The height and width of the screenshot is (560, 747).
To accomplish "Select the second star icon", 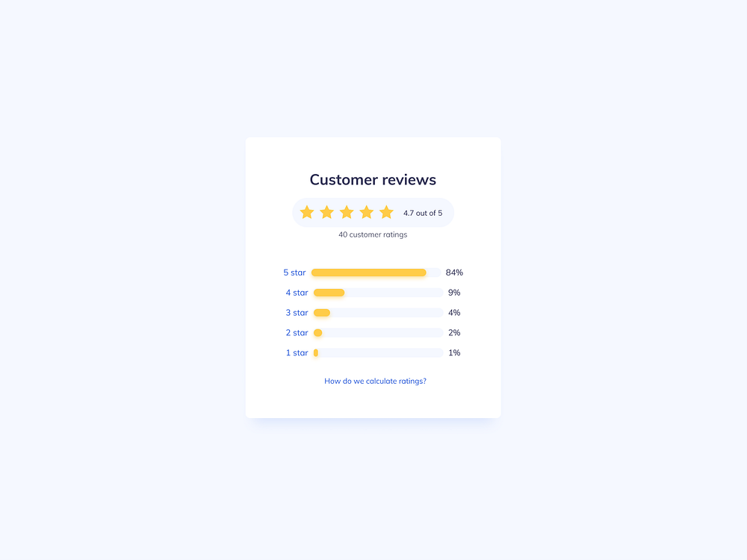I will tap(326, 212).
